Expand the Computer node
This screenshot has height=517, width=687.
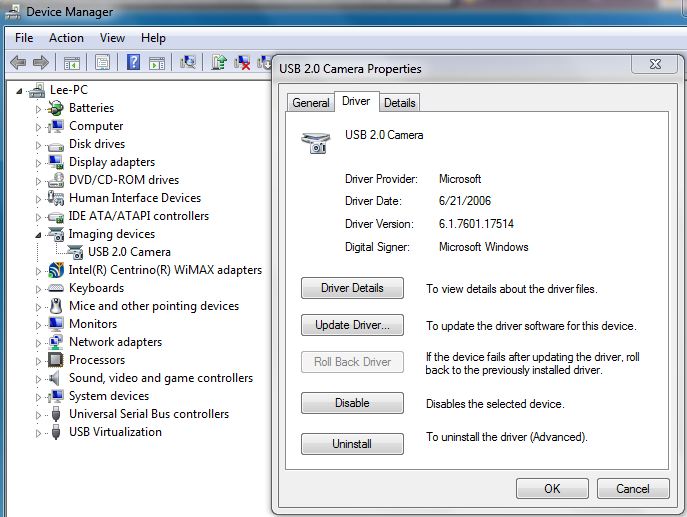tap(38, 127)
